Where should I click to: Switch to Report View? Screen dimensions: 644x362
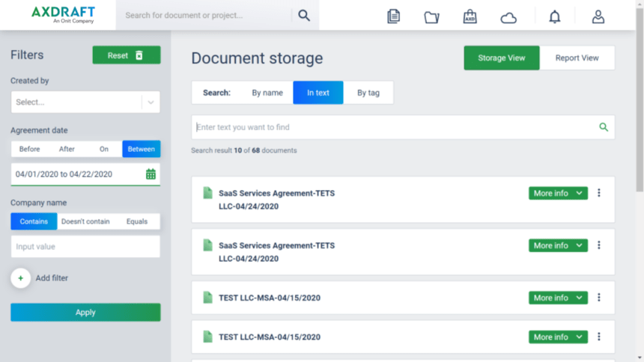click(577, 58)
